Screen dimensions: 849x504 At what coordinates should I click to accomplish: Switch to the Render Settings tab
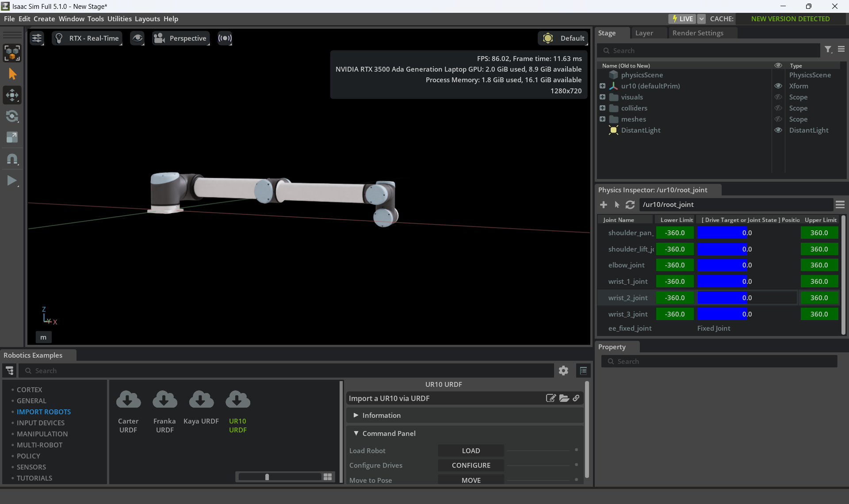pos(697,33)
